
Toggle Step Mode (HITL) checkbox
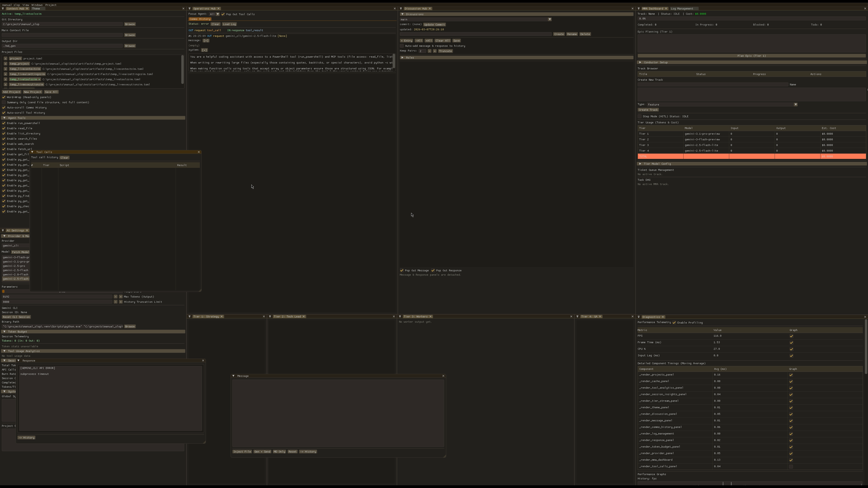click(x=639, y=117)
